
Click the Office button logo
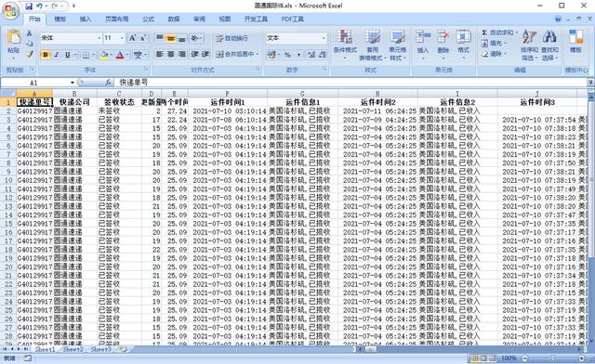click(11, 10)
